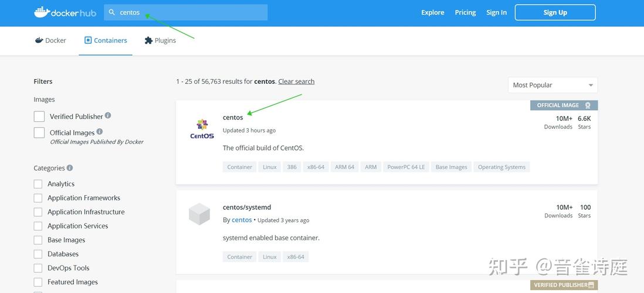Click the search magnifier icon
The image size is (644, 293).
coord(111,12)
